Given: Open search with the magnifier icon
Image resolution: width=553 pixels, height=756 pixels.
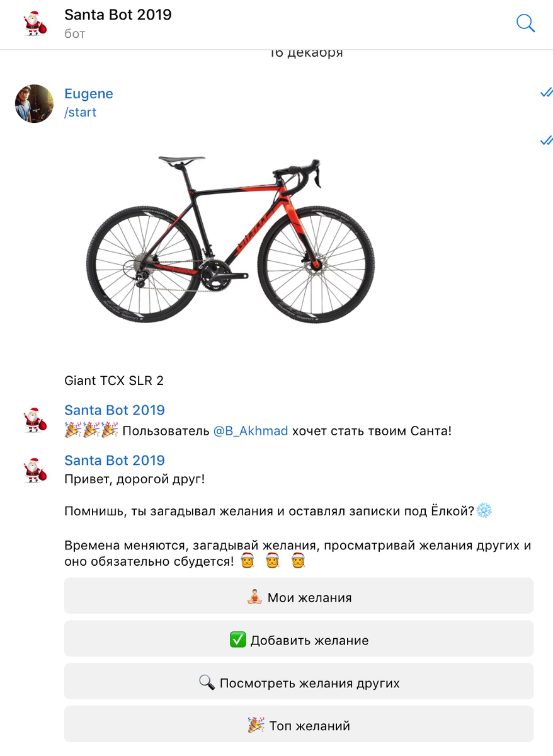Looking at the screenshot, I should click(525, 23).
